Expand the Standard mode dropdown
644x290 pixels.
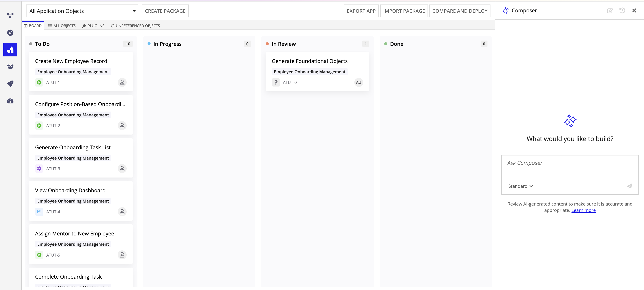(521, 186)
